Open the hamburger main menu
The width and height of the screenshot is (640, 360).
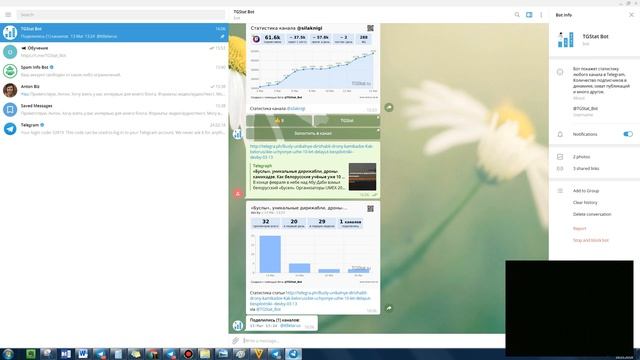pos(8,15)
